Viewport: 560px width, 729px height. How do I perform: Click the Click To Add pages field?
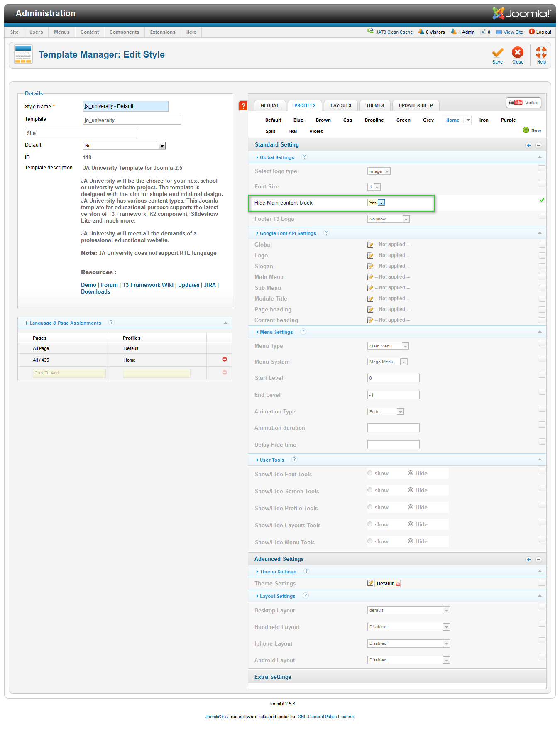tap(69, 373)
